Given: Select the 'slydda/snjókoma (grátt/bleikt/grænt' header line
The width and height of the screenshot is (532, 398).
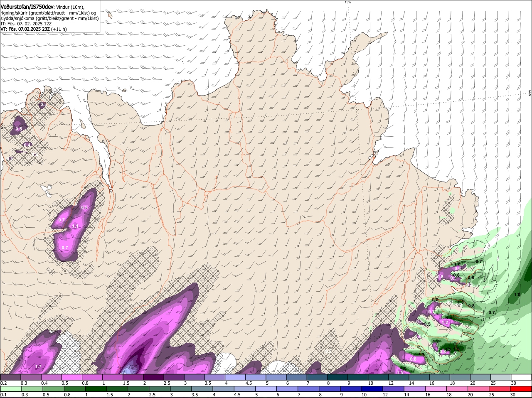Looking at the screenshot, I should tap(49, 18).
